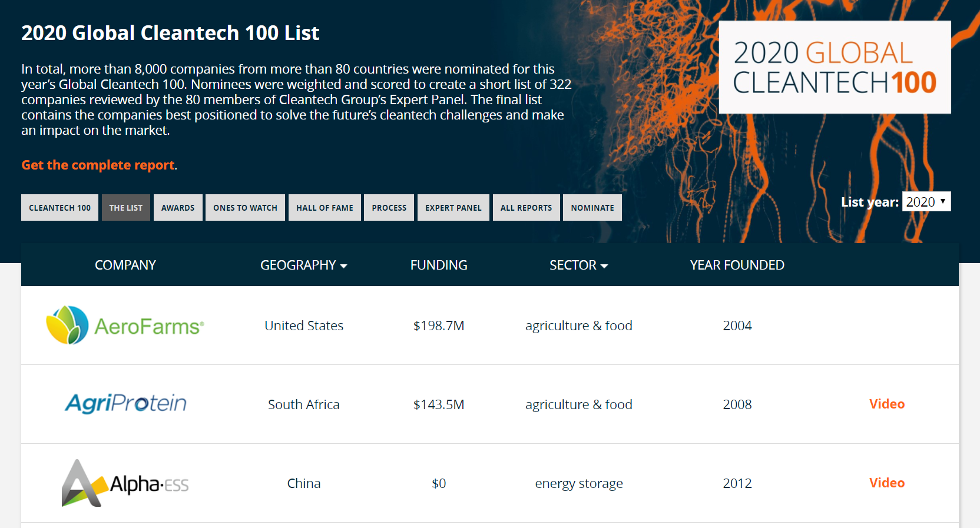
Task: Click the 2020 Global Cleantech 100 banner logo
Action: coord(835,67)
